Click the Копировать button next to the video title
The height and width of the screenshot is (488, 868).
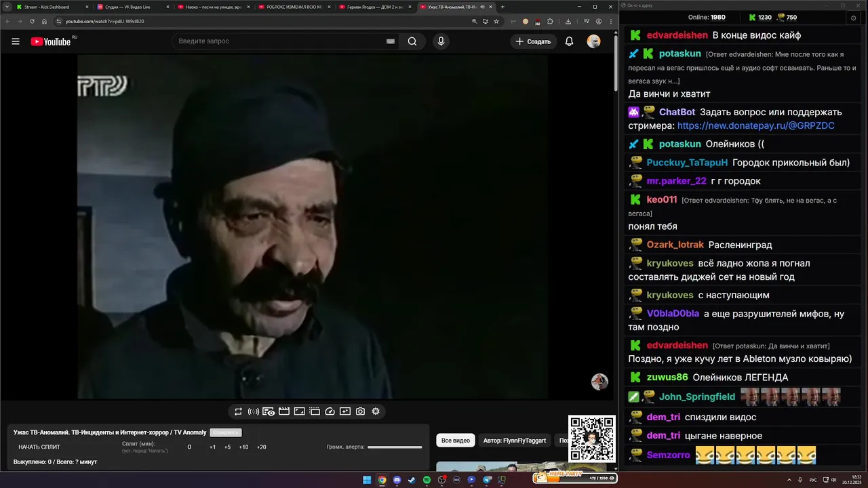click(x=226, y=432)
